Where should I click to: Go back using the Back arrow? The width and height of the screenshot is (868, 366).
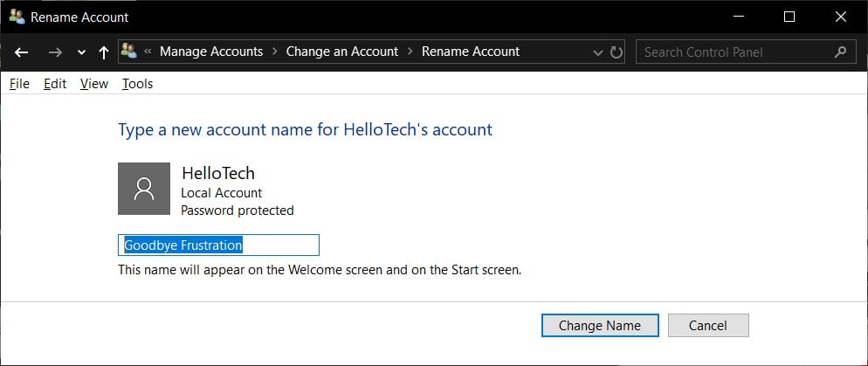tap(22, 52)
